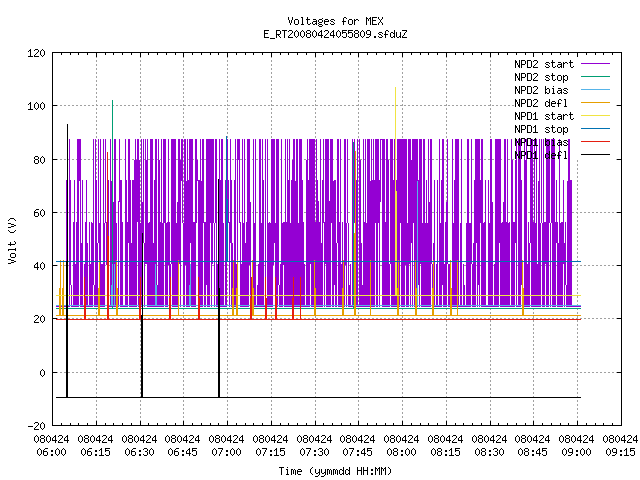Click the purple NPD2 start legend line
The height and width of the screenshot is (480, 640).
click(595, 64)
